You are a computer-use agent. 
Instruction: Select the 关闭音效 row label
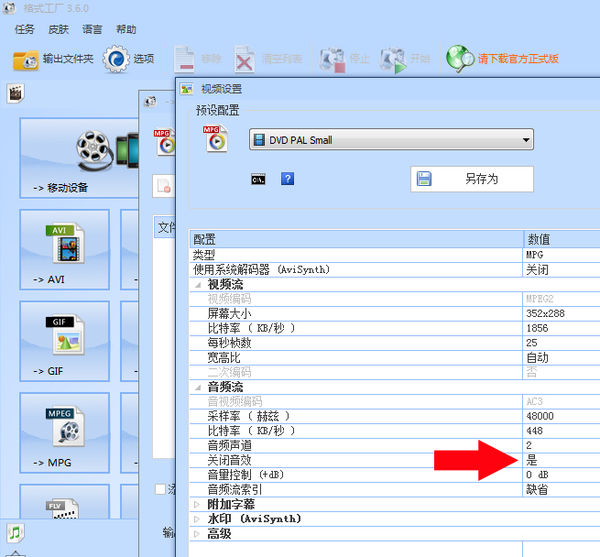tap(230, 460)
